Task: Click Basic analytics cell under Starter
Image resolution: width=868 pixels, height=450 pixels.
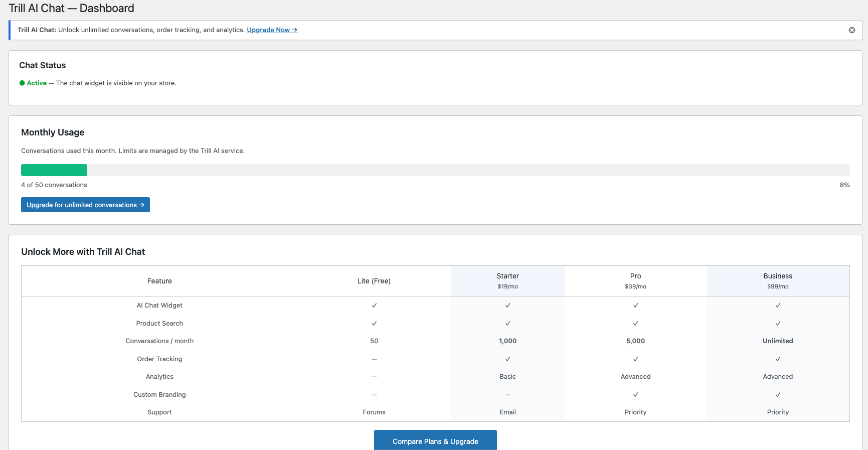Action: pos(507,377)
